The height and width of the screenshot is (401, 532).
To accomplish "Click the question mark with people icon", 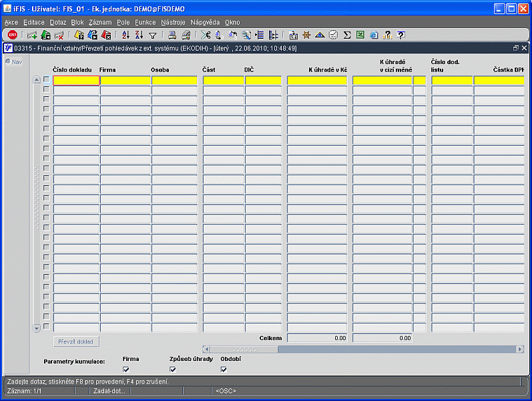I will click(x=387, y=35).
